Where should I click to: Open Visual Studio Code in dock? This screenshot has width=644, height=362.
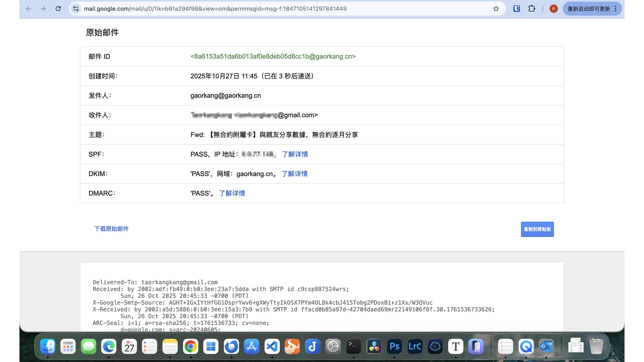tap(272, 347)
